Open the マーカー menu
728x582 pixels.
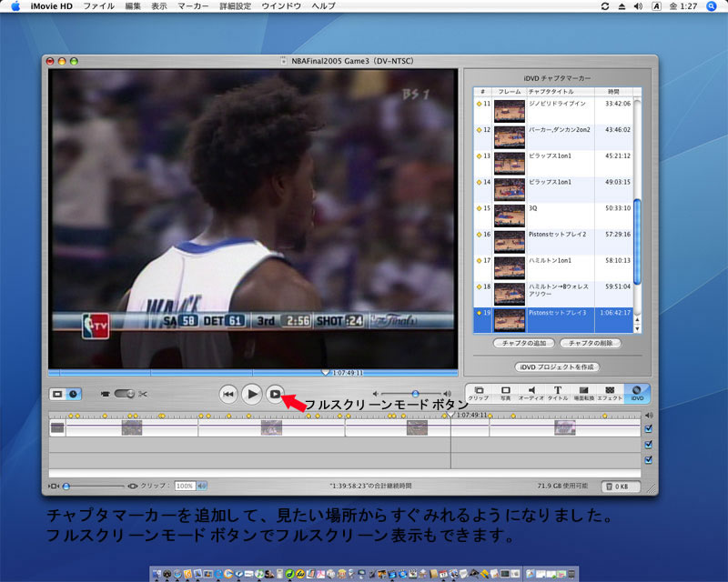point(194,6)
